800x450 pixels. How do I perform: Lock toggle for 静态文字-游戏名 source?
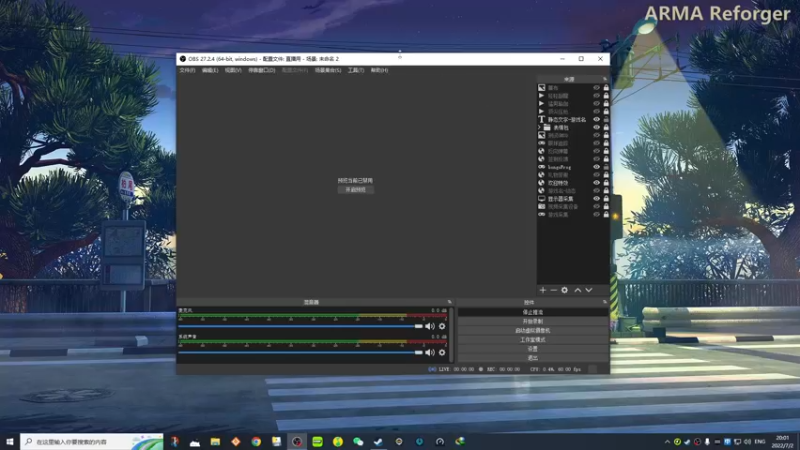606,119
